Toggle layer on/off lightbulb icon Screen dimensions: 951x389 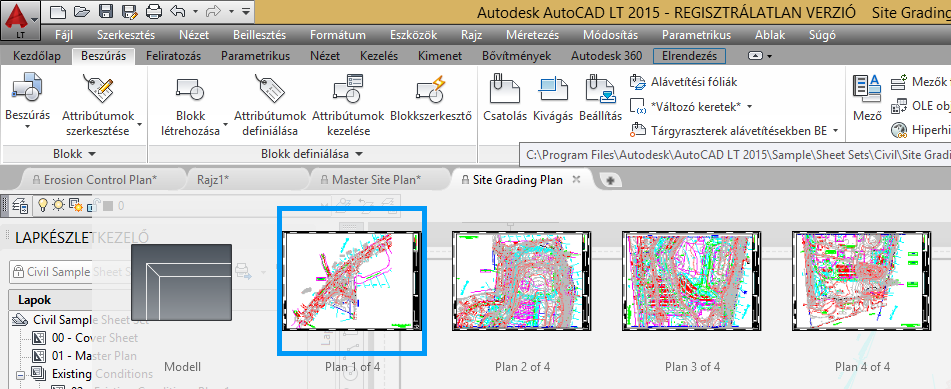[42, 205]
